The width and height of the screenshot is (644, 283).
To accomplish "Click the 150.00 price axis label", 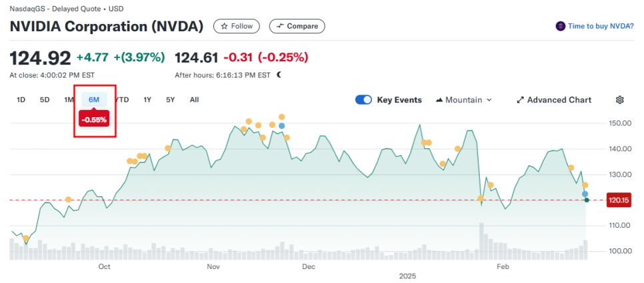I will tap(619, 123).
